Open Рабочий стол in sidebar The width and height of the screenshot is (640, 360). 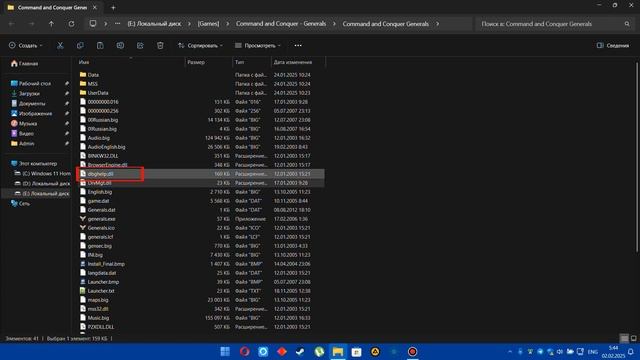tap(31, 84)
